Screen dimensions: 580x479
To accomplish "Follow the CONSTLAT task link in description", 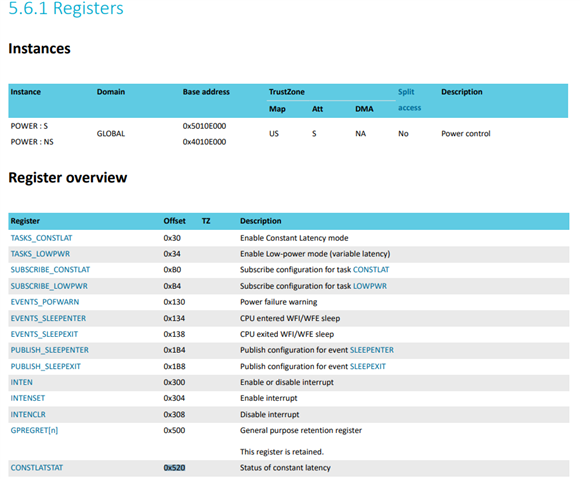I will [371, 270].
